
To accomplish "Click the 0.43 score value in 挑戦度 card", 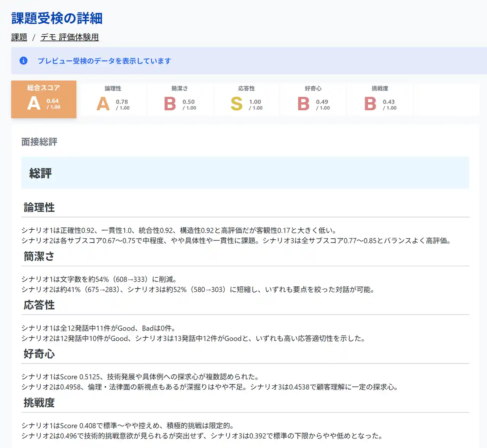I will tap(388, 102).
